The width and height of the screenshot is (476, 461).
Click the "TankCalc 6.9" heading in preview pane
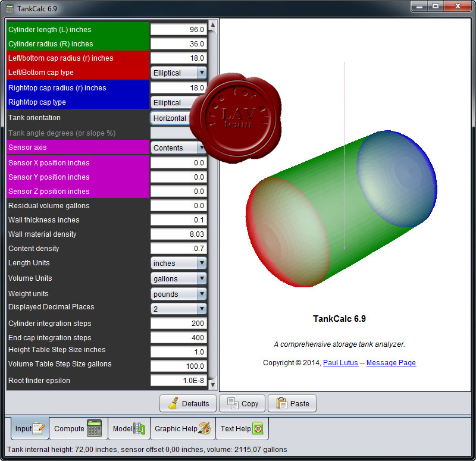coord(339,319)
